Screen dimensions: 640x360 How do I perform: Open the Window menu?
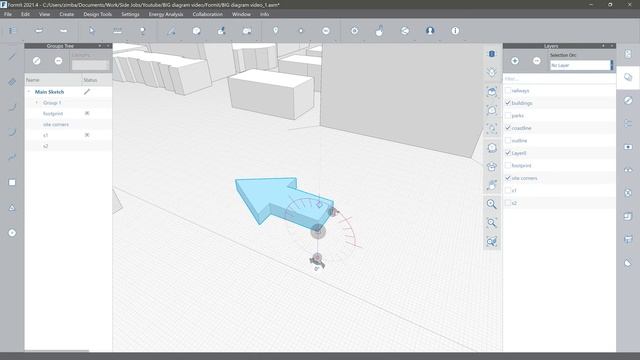pyautogui.click(x=241, y=14)
